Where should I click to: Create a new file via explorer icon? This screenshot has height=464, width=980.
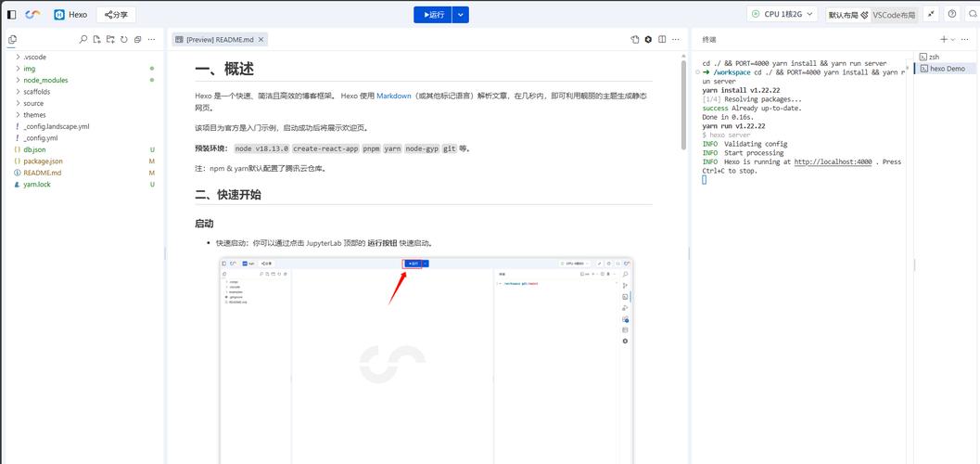[96, 40]
